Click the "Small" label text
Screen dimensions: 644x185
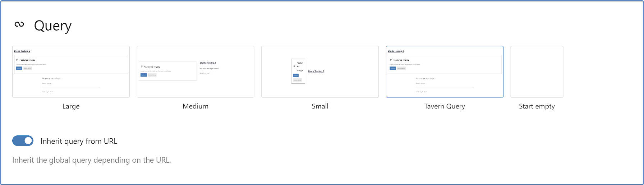[x=320, y=106]
